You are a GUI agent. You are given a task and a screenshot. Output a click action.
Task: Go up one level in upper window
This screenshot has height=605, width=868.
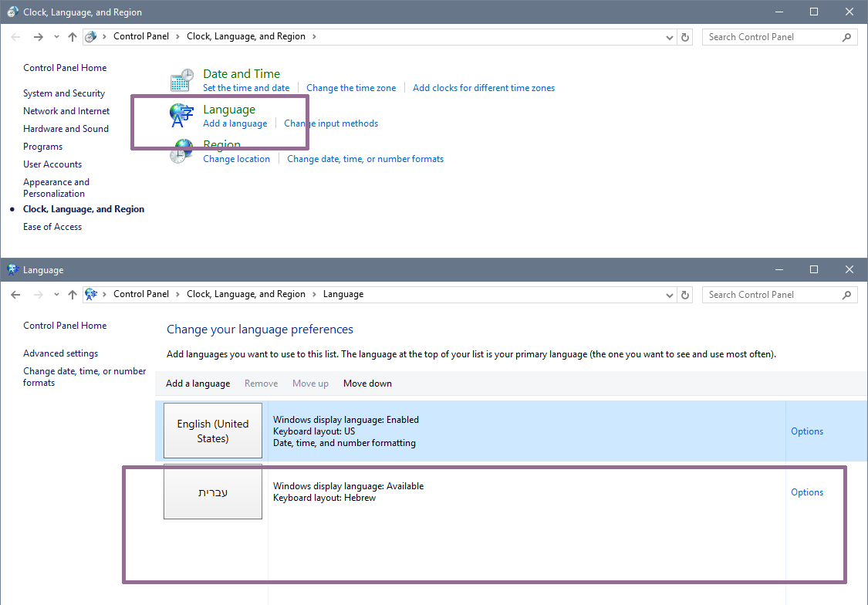[x=73, y=37]
